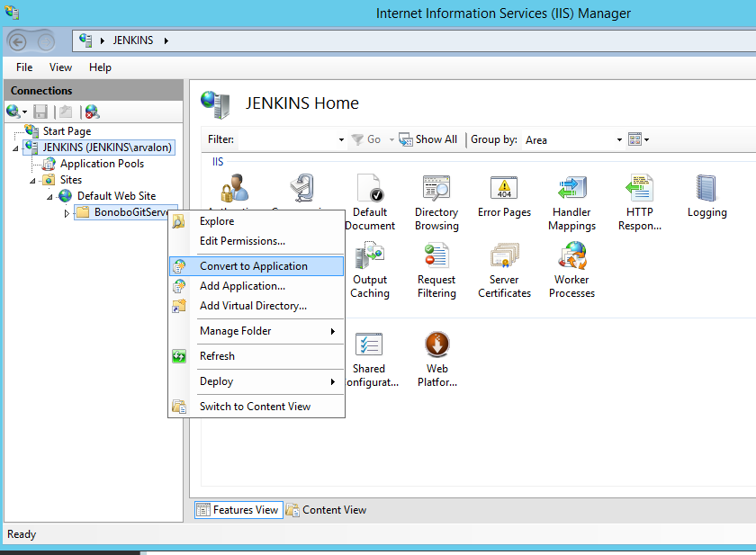This screenshot has width=756, height=555.
Task: Click the view mode grid icon
Action: point(635,139)
